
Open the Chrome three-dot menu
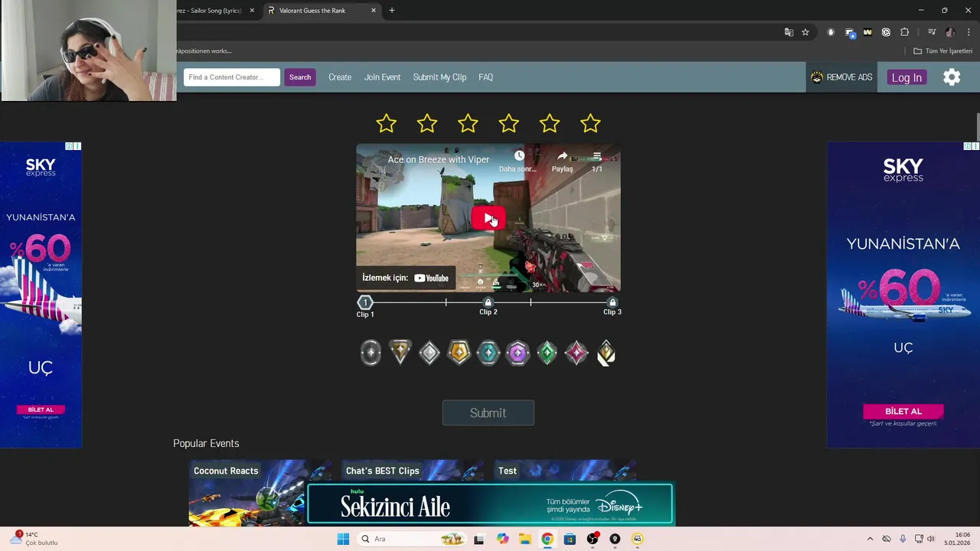[969, 32]
